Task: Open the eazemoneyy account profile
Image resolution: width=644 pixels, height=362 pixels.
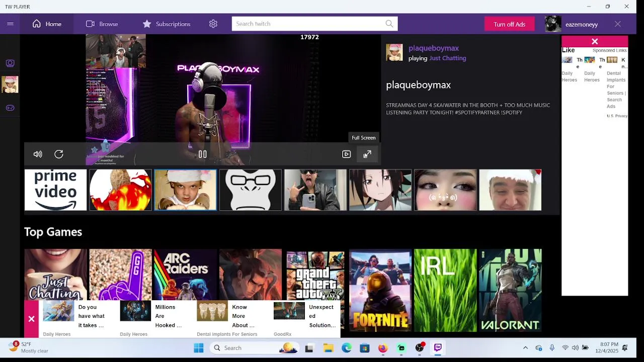Action: (572, 24)
